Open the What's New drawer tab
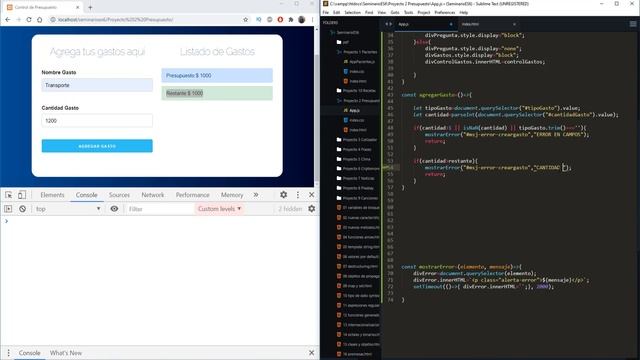The image size is (640, 360). pyautogui.click(x=66, y=353)
